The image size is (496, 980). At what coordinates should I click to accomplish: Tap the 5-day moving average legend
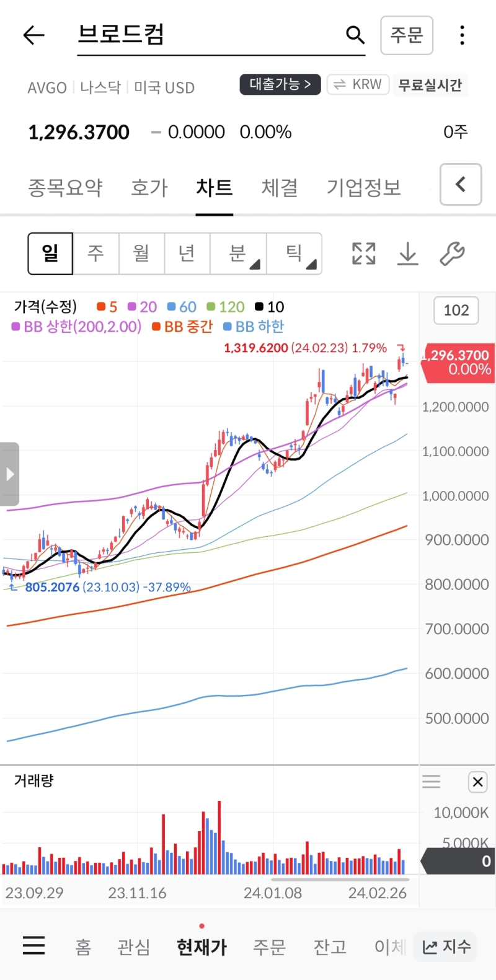point(107,307)
